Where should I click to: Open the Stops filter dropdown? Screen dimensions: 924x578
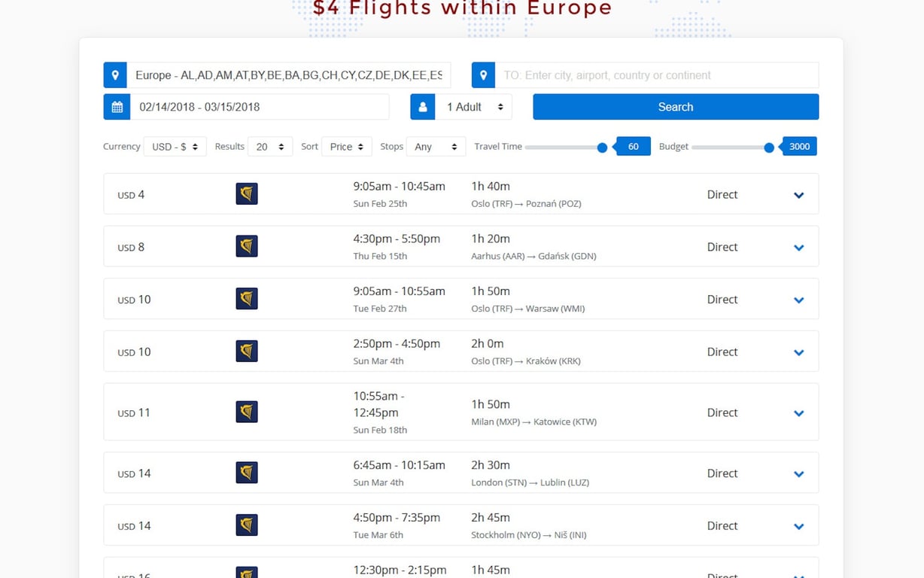pyautogui.click(x=436, y=146)
